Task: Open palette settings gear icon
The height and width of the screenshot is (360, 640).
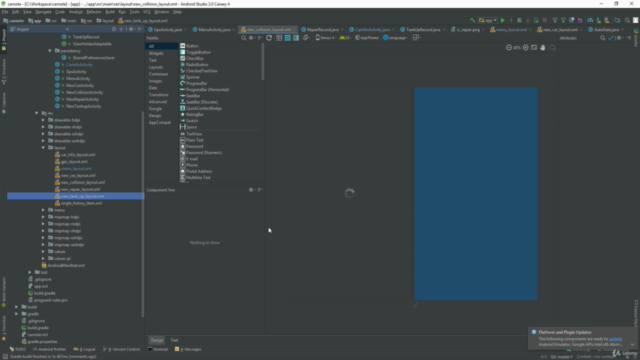Action: click(x=251, y=38)
